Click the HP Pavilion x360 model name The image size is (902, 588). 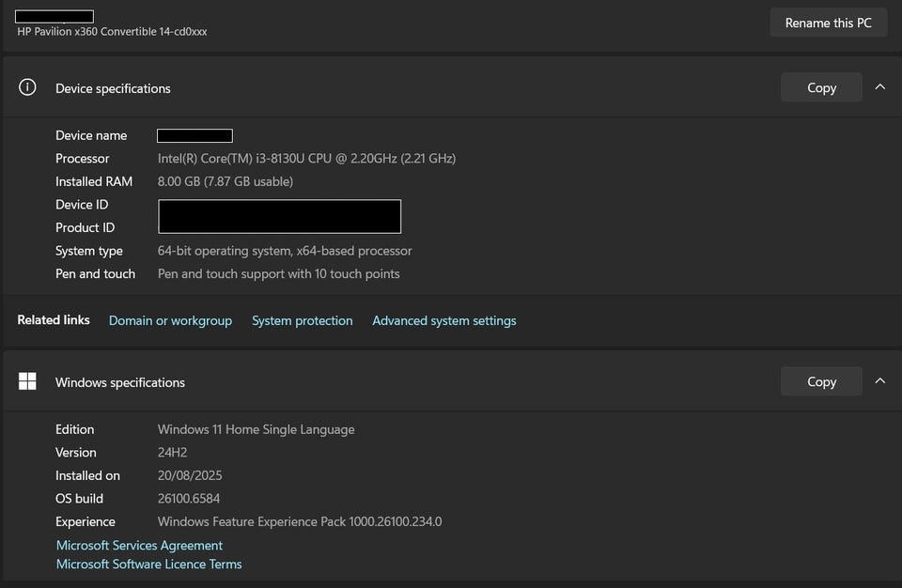coord(112,32)
